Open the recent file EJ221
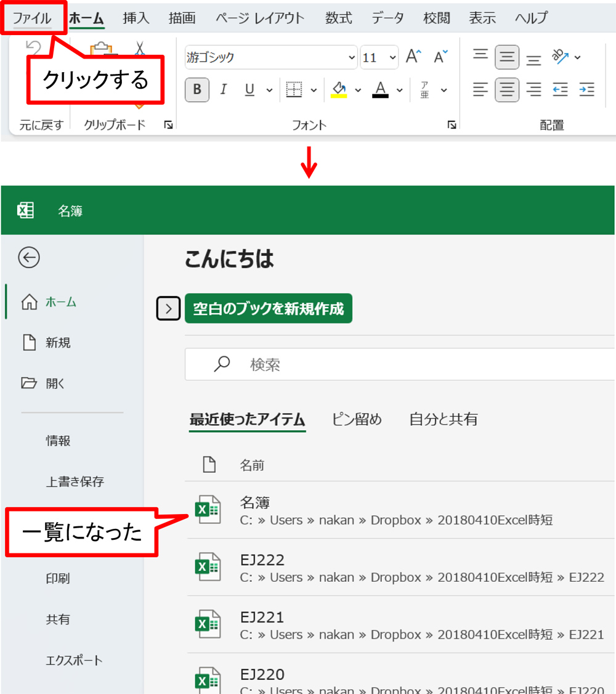The width and height of the screenshot is (616, 694). 400,625
